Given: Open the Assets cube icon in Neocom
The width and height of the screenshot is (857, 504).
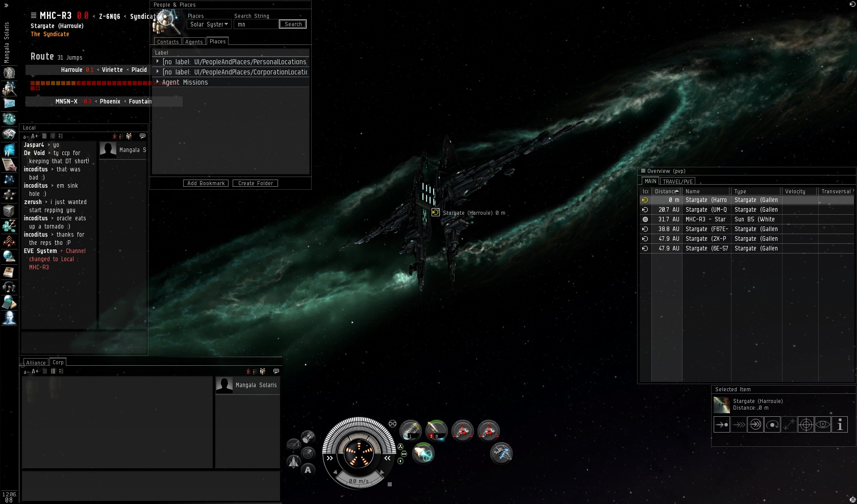Looking at the screenshot, I should (x=9, y=210).
